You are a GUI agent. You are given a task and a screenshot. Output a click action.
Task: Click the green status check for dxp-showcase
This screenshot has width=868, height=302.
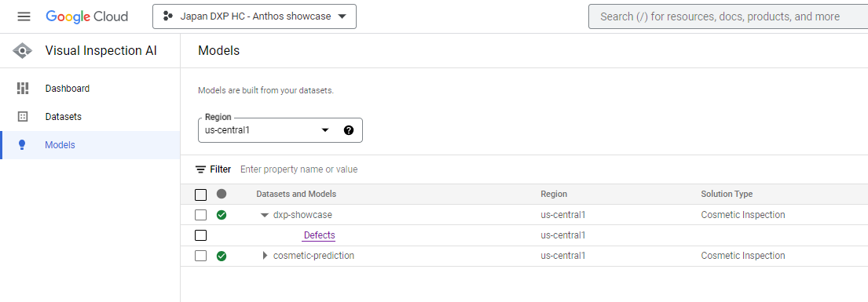click(x=222, y=215)
